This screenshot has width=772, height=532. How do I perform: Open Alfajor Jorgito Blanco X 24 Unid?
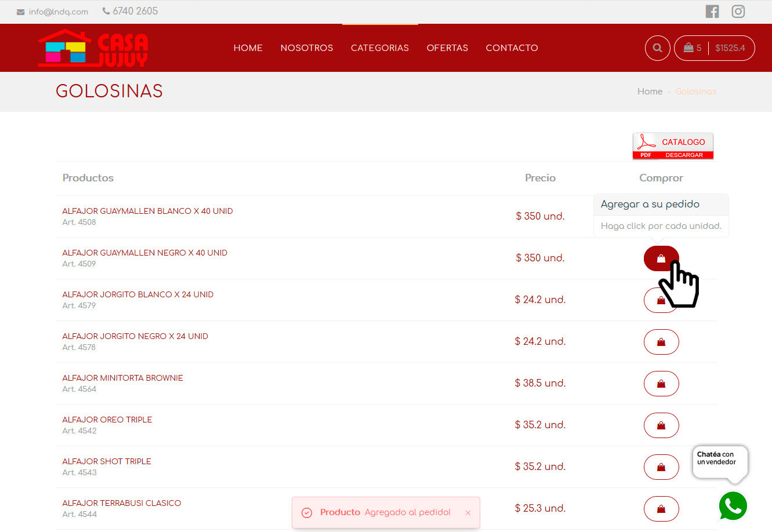[137, 294]
